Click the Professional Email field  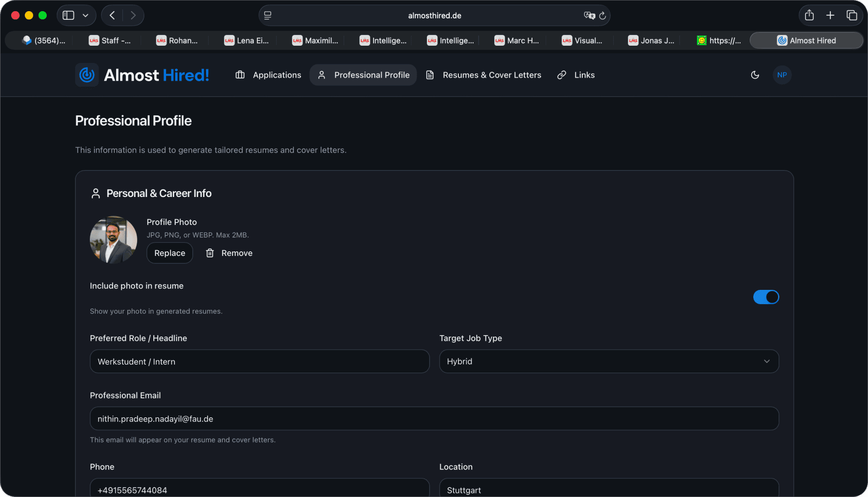pyautogui.click(x=435, y=419)
